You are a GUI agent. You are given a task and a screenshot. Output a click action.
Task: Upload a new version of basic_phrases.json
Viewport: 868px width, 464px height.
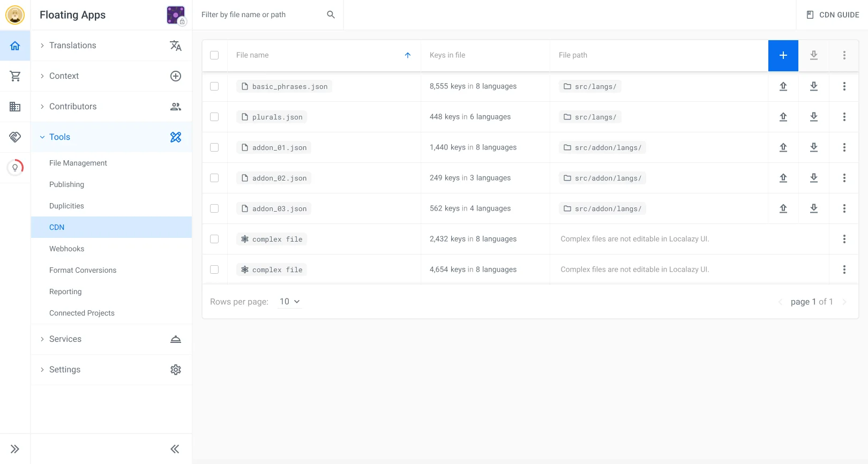[x=783, y=86]
